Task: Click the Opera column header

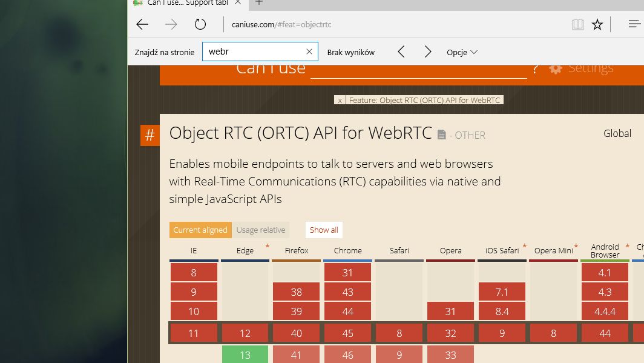Action: click(x=450, y=250)
